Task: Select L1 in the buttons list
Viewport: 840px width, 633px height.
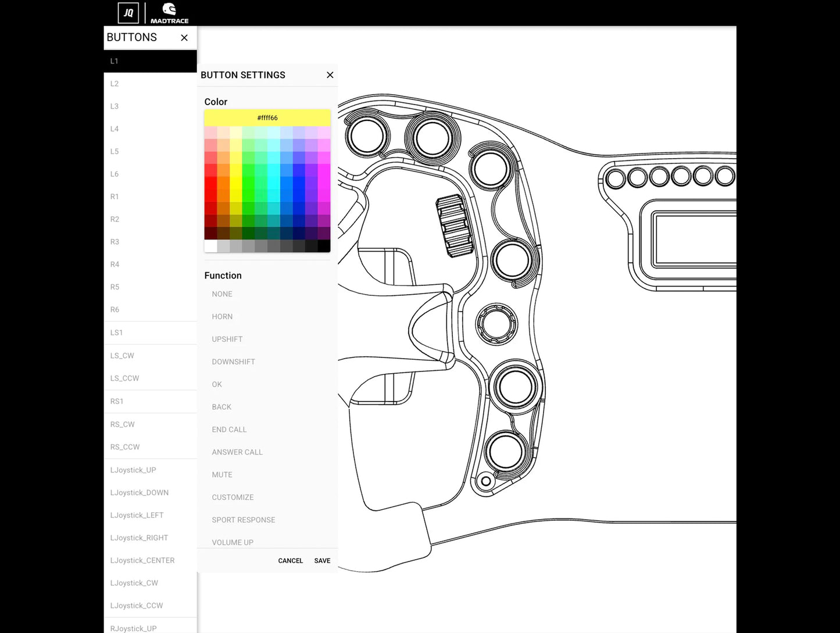Action: point(149,61)
